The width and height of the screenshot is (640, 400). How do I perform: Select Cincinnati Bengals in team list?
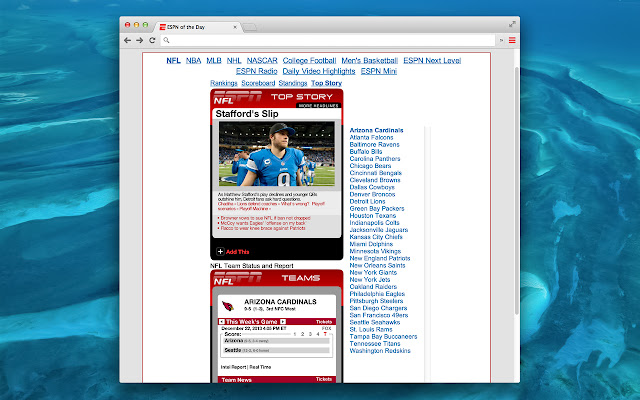[x=376, y=173]
